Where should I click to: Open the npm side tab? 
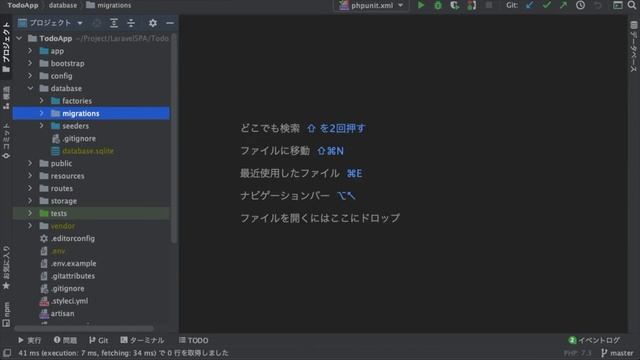click(x=6, y=314)
